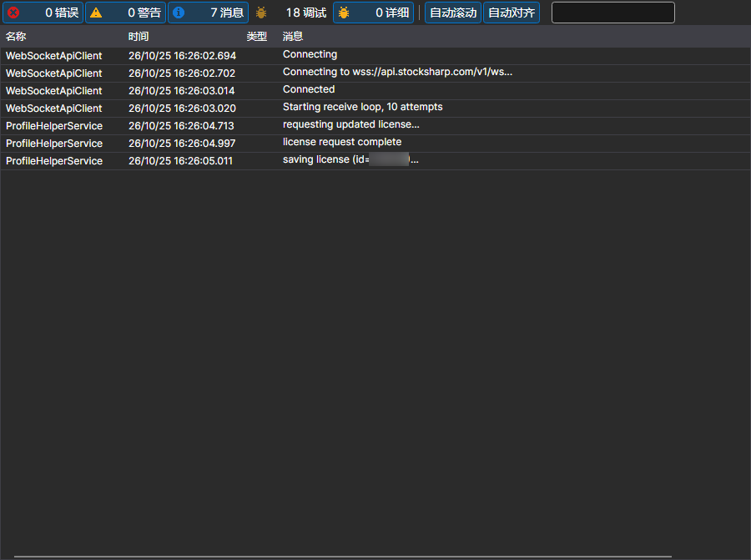Toggle 自动滚动 auto-scroll
The height and width of the screenshot is (560, 751).
453,13
